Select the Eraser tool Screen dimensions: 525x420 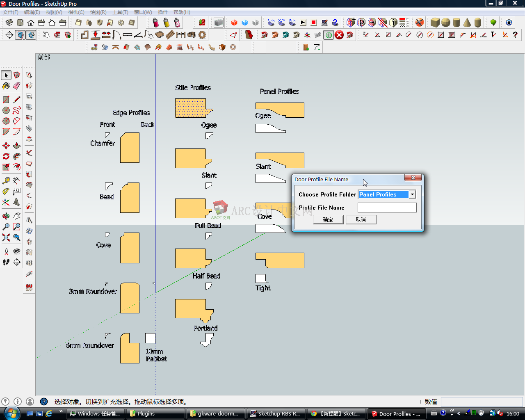16,86
